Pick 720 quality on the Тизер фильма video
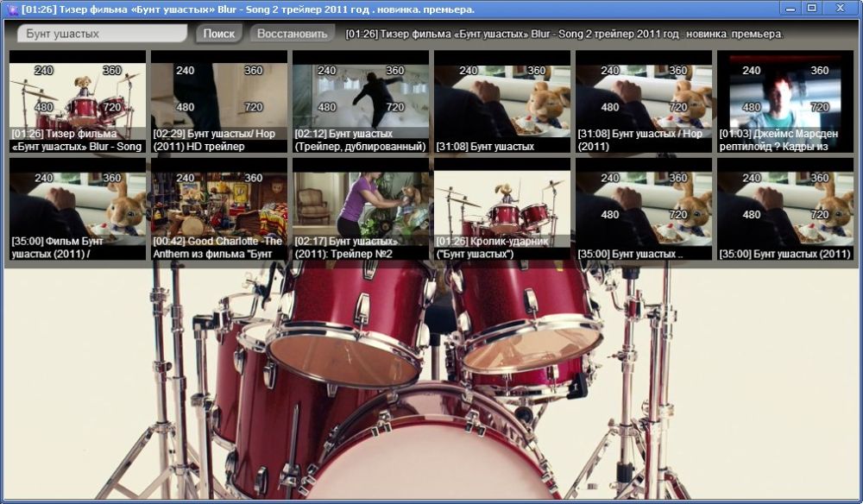The width and height of the screenshot is (863, 504). point(112,108)
